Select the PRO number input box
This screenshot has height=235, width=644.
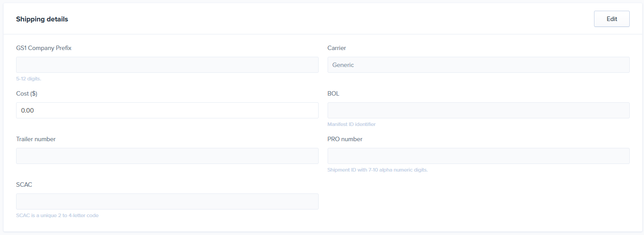(x=478, y=156)
